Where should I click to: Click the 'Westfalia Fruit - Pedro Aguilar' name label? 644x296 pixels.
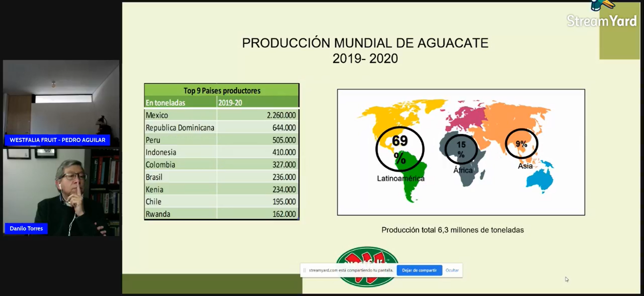pos(58,140)
